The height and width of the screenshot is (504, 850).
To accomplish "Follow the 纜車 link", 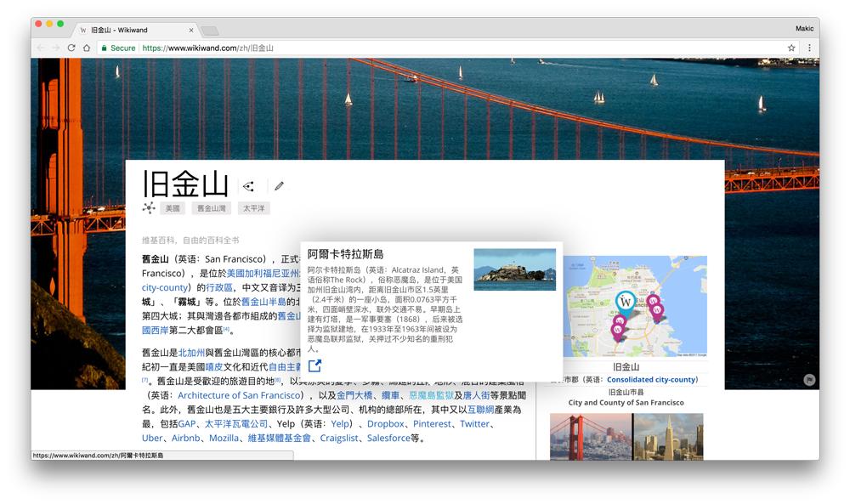I will coord(390,395).
